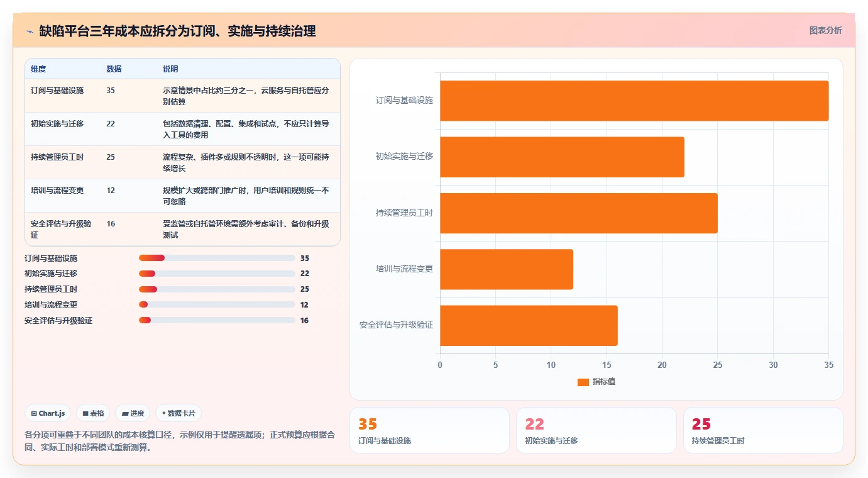Click the description starting 规模扩大或跨部门推广时

246,196
